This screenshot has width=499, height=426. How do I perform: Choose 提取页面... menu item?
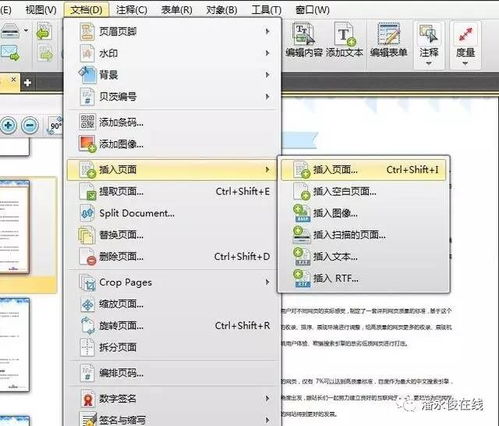(172, 192)
